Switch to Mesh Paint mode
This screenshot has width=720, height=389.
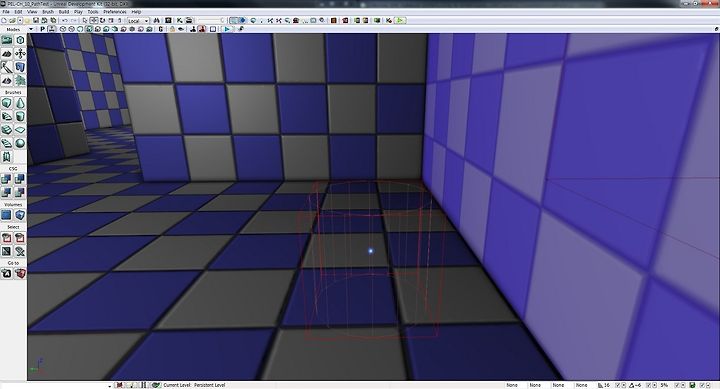(x=6, y=68)
